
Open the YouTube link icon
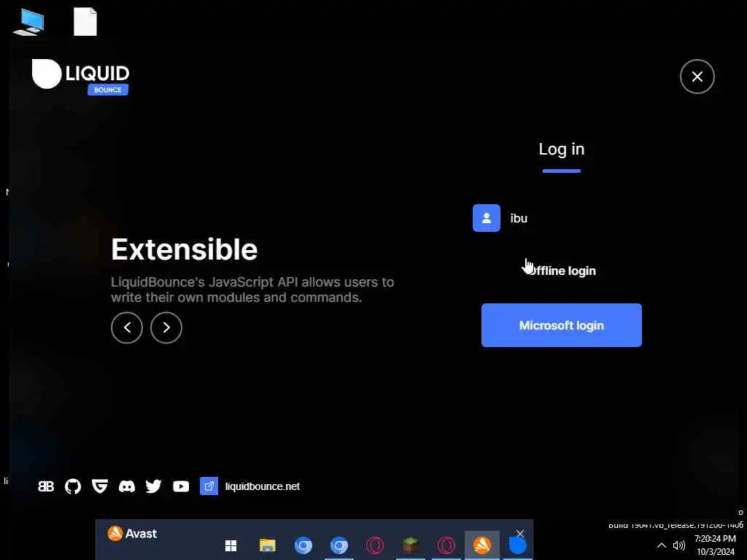coord(181,486)
